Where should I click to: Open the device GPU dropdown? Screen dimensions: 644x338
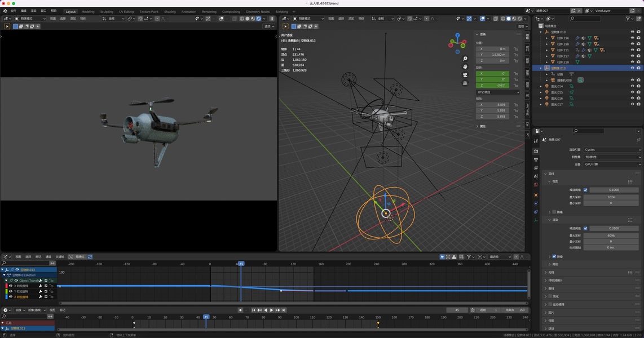click(x=612, y=164)
